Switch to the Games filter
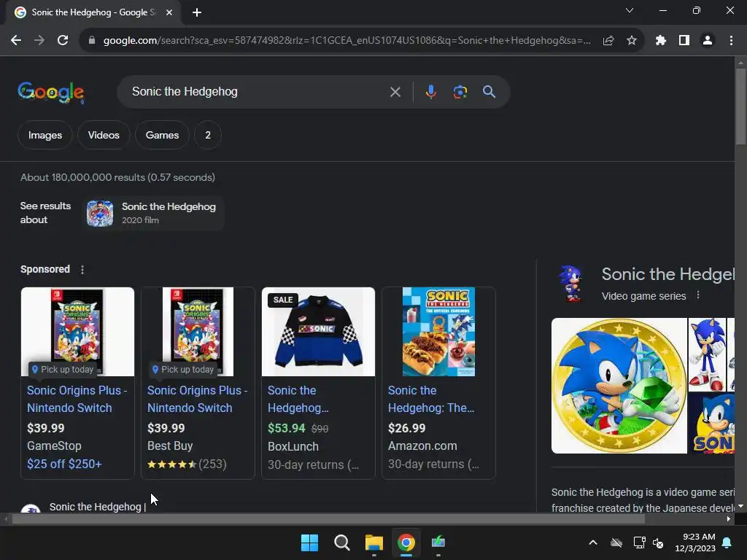Screen dimensions: 747x560 coord(162,135)
